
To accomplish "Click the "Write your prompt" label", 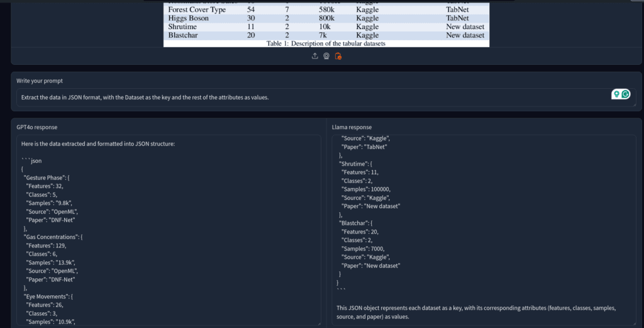I will click(40, 81).
